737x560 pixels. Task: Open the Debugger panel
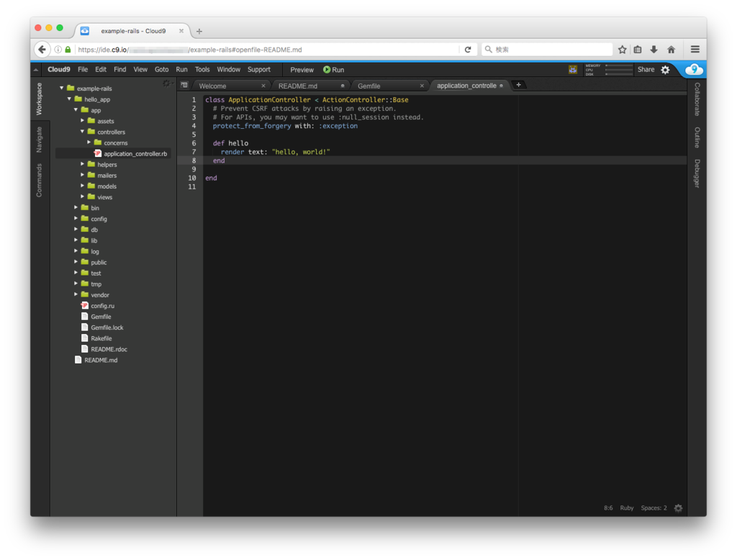click(x=697, y=173)
